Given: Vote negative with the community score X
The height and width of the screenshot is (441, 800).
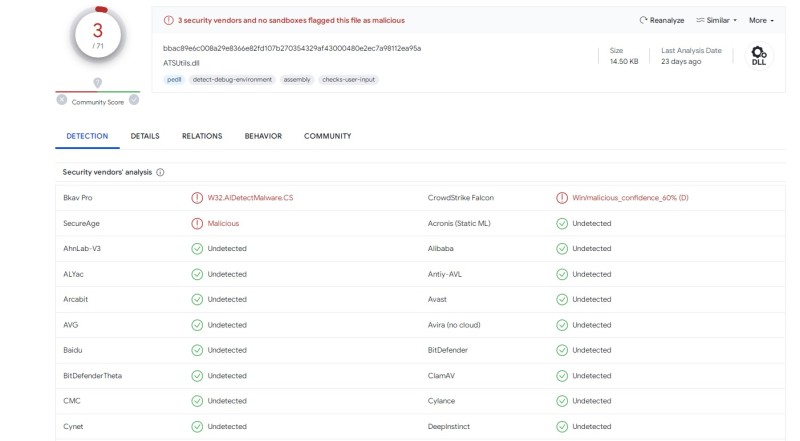Looking at the screenshot, I should click(62, 100).
